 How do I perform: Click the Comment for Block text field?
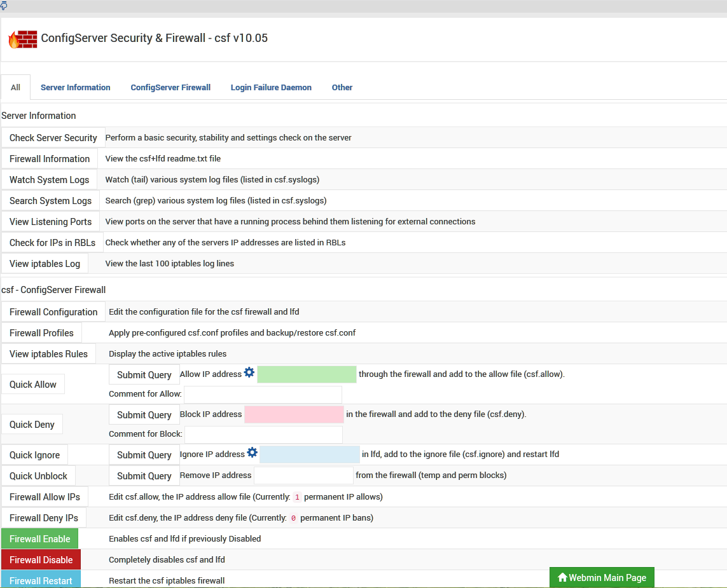[x=263, y=434]
